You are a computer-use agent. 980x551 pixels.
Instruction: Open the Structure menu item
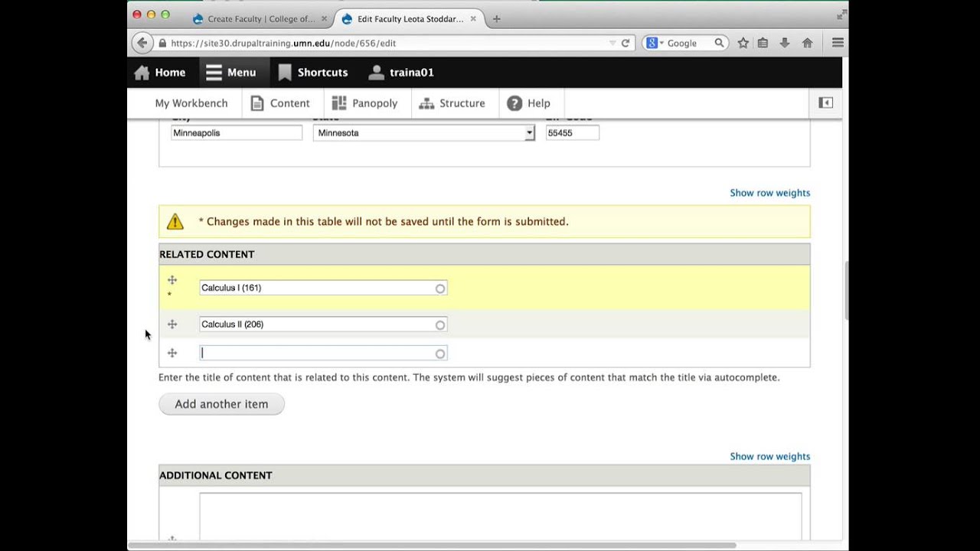[452, 103]
